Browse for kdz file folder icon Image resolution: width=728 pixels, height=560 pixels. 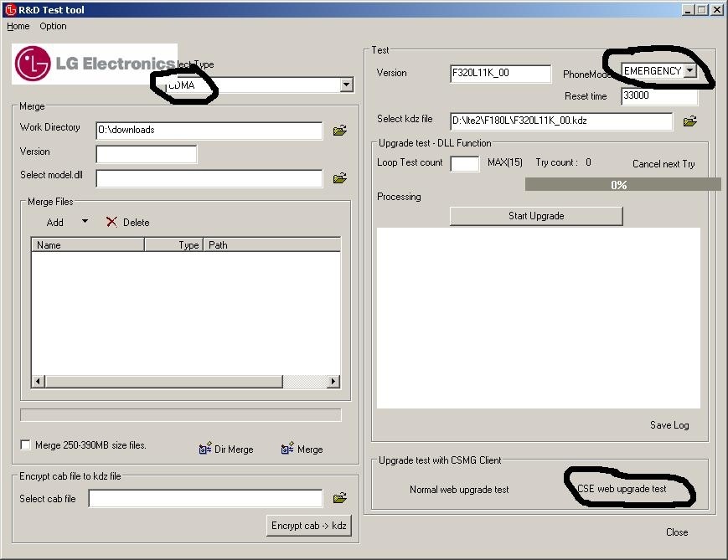(x=690, y=121)
